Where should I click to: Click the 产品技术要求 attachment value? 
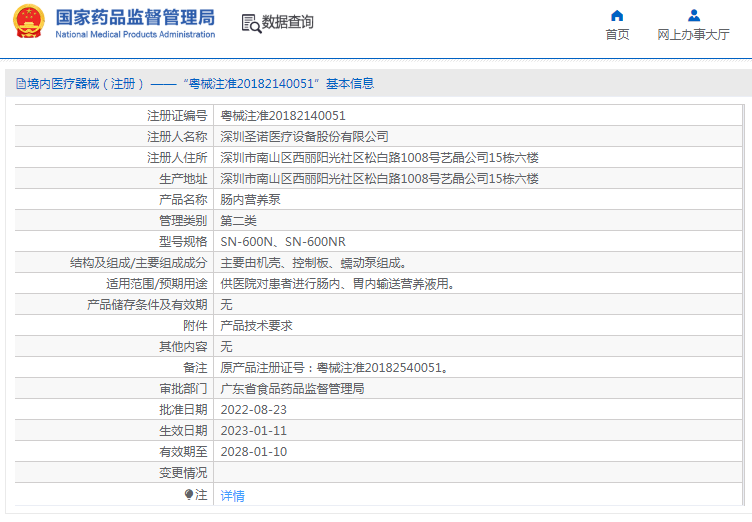(x=256, y=326)
